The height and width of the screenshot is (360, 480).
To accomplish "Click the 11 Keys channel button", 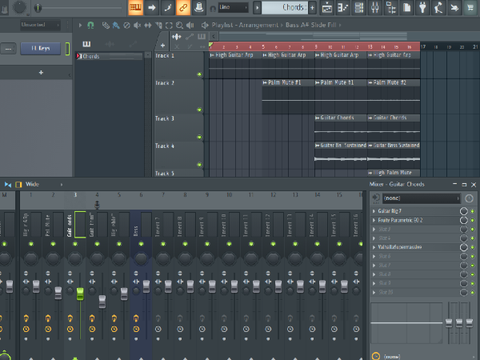I will pos(40,49).
